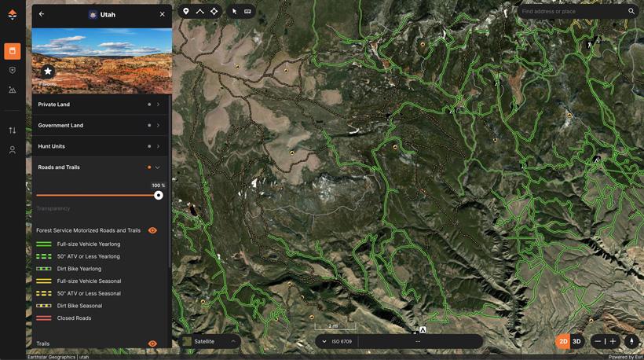Screen dimensions: 644x360
Task: Open the shield icon in sidebar
Action: click(x=13, y=70)
